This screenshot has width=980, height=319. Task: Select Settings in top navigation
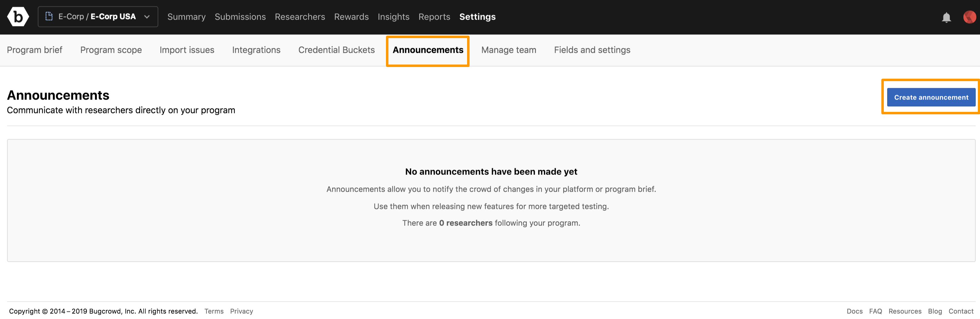tap(477, 17)
